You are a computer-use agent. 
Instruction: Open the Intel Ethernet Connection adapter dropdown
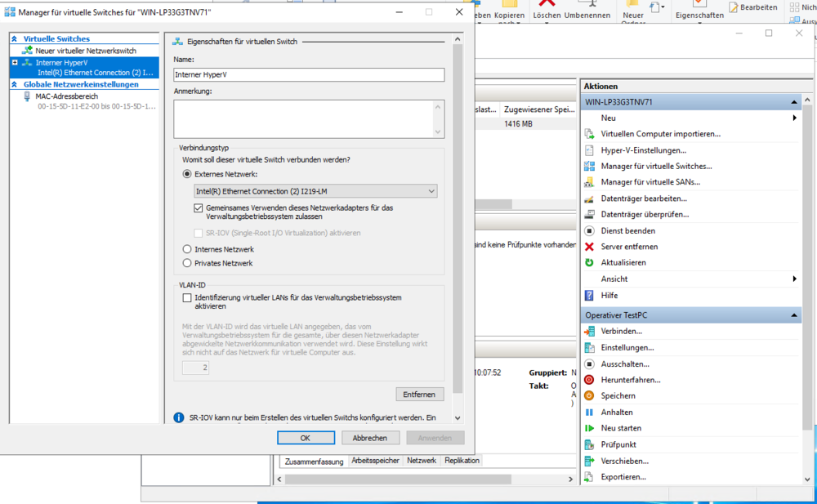[315, 191]
